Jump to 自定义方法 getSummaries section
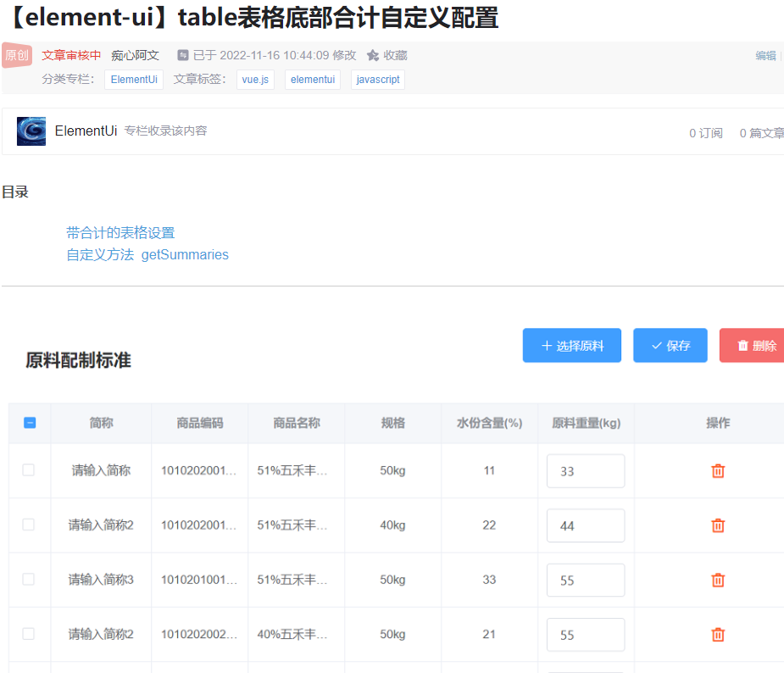This screenshot has height=673, width=784. point(147,255)
